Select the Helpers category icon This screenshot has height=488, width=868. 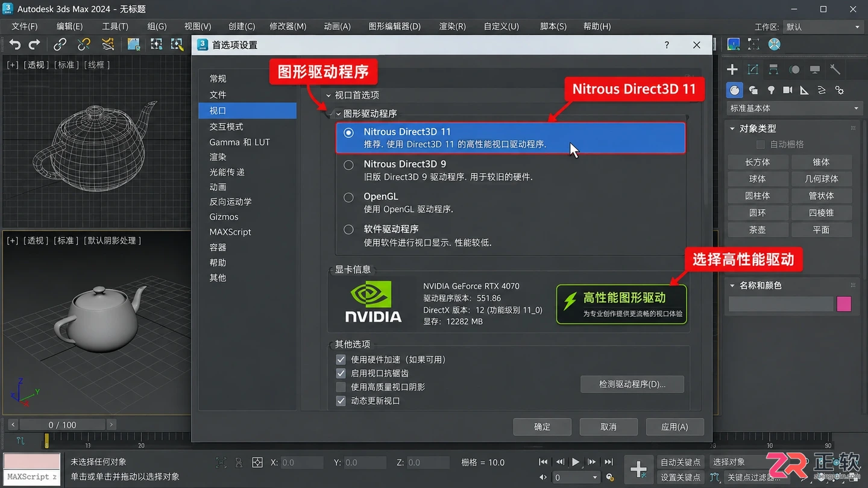click(x=804, y=90)
